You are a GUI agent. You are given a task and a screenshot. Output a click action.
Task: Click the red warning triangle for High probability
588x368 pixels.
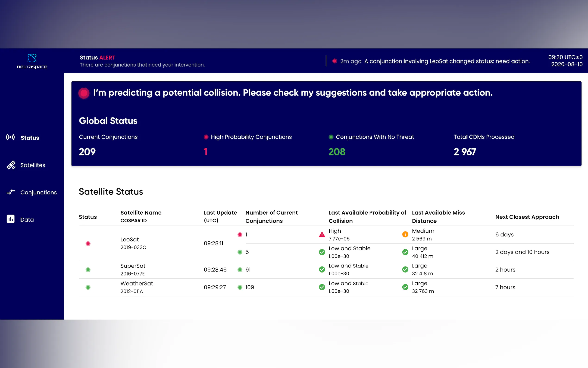point(322,235)
